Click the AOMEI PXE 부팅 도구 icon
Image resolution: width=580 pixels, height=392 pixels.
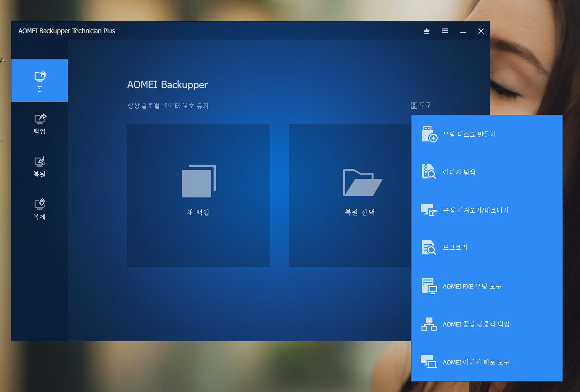(x=429, y=286)
